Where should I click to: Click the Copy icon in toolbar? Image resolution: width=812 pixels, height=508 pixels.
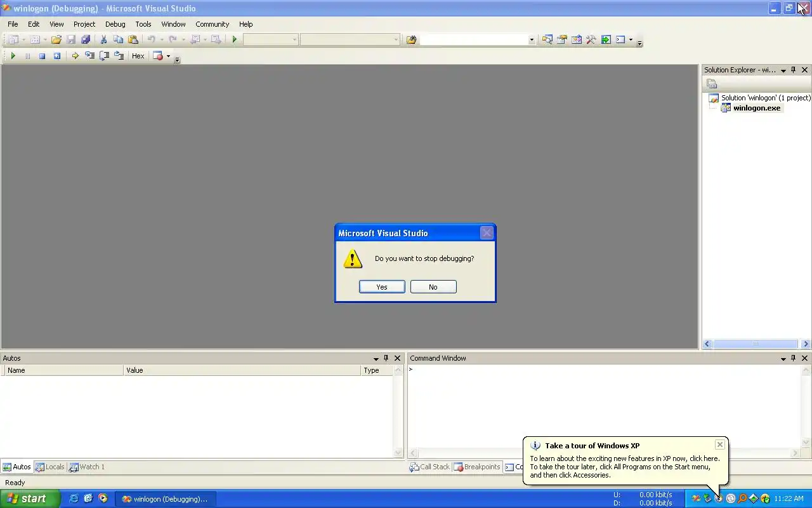(118, 39)
